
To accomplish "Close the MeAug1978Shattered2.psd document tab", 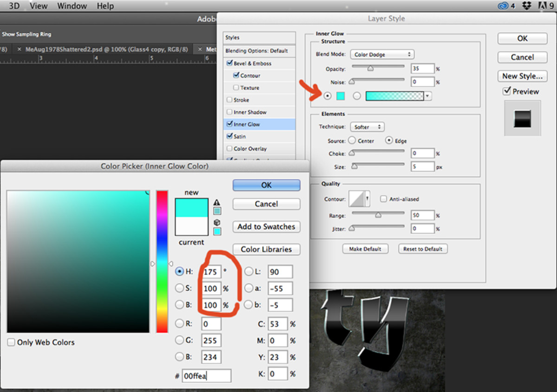I will click(x=19, y=49).
